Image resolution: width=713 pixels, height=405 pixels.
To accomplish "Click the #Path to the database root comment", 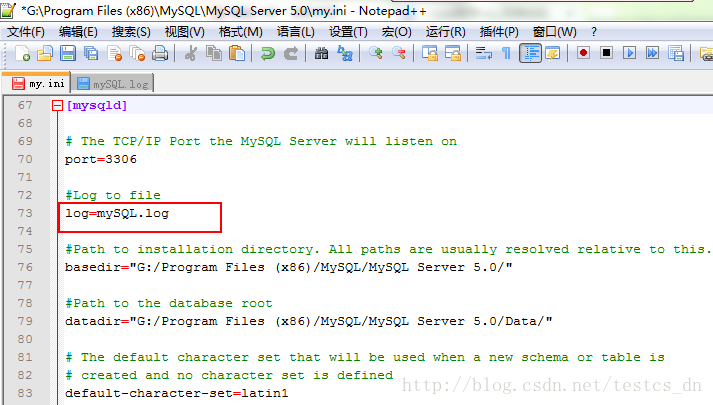I will (x=169, y=304).
